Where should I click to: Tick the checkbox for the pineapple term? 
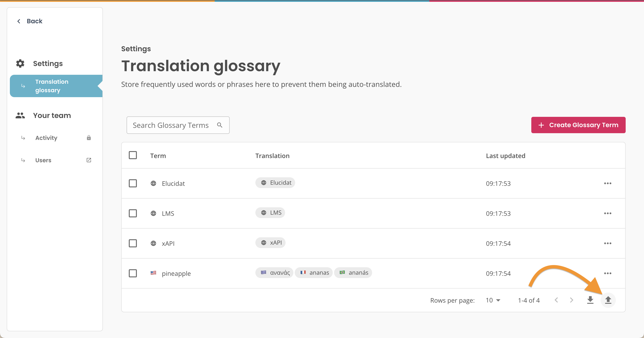[133, 273]
